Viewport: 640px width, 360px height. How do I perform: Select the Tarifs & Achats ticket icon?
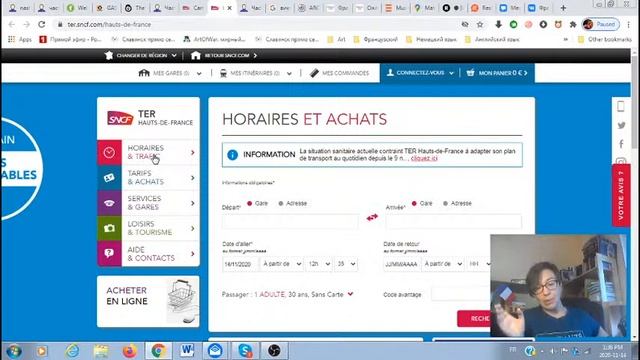(x=109, y=178)
